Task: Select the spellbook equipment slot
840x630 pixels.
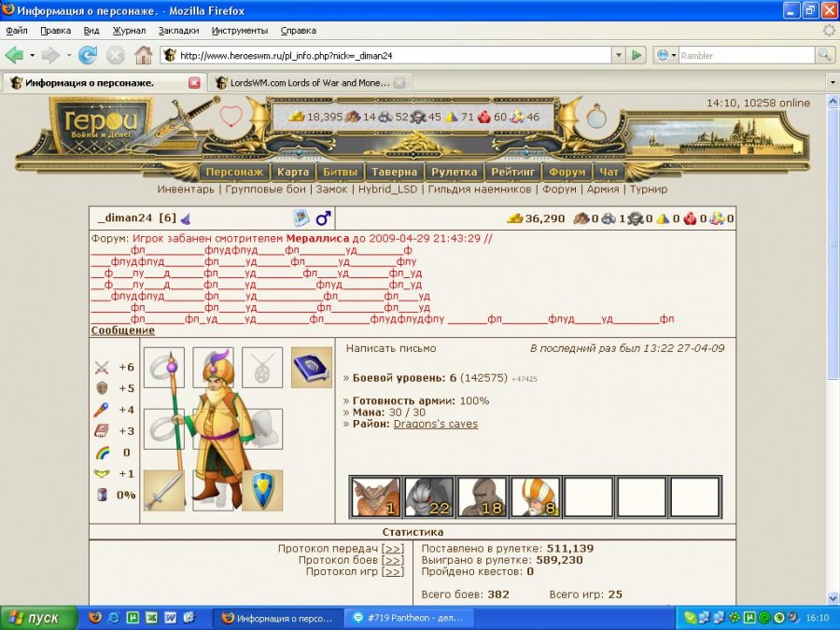Action: (311, 367)
